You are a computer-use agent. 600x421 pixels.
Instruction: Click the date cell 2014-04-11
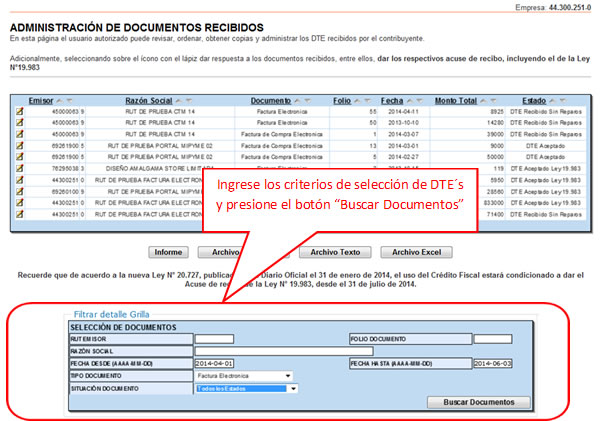click(403, 111)
